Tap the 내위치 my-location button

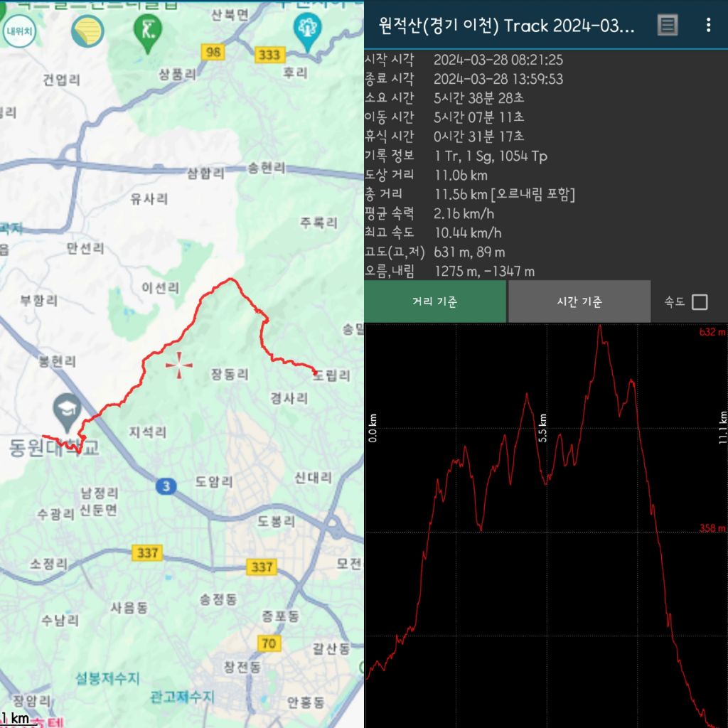pos(19,31)
